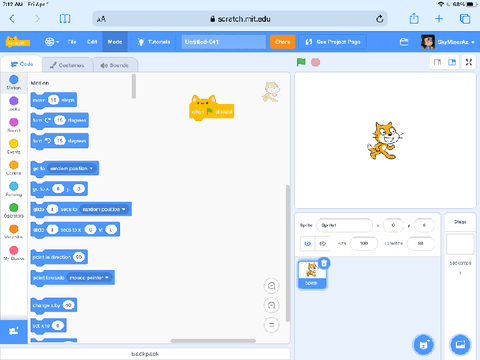The image size is (480, 360).
Task: Click the project title field Untitled-541
Action: 224,42
